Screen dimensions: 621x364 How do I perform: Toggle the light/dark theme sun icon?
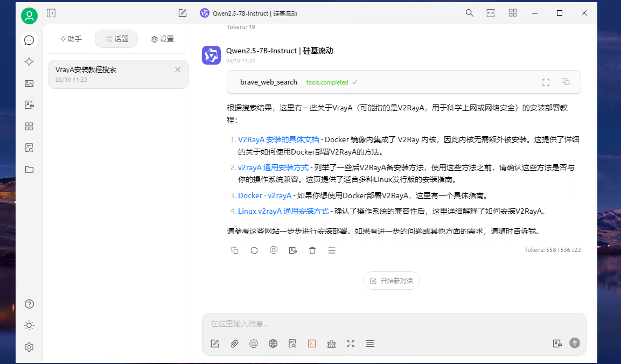(29, 325)
